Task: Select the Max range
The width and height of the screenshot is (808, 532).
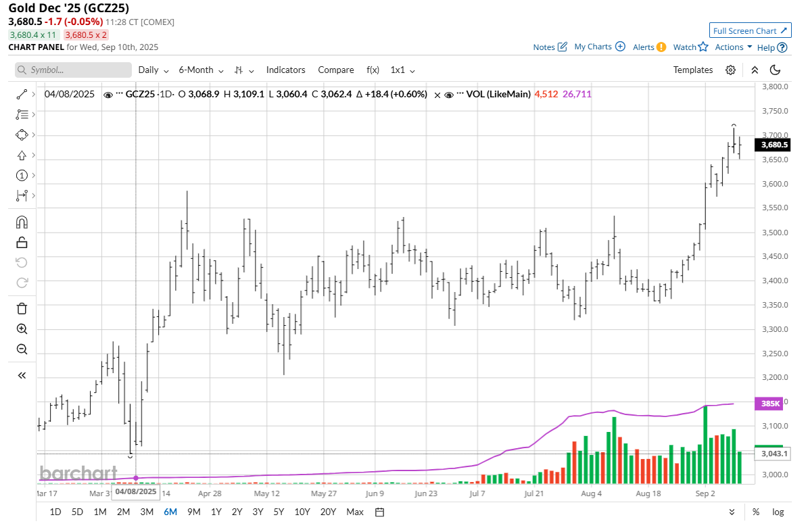Action: point(355,512)
